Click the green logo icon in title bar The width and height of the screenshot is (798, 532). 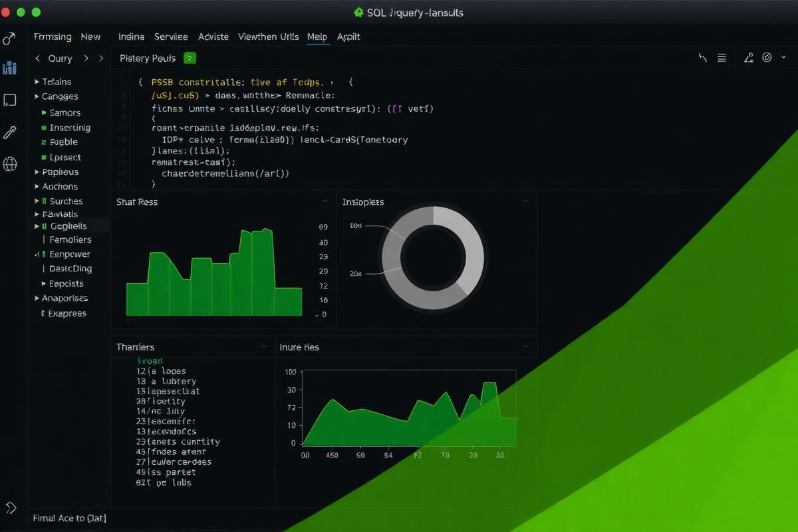pos(358,13)
